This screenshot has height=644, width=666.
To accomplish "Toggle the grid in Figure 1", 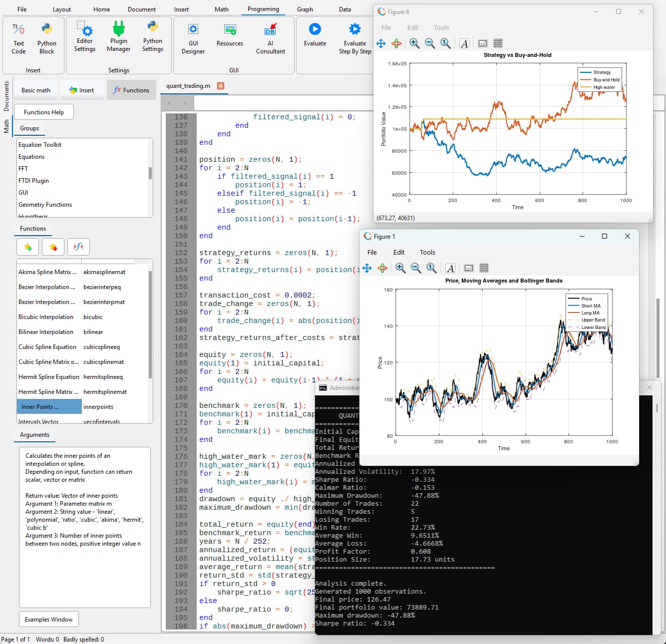I will [484, 268].
